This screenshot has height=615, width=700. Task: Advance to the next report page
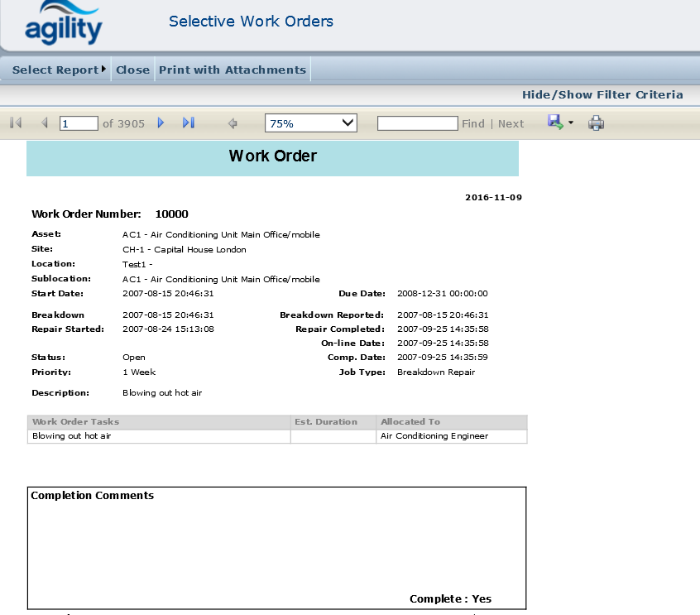click(161, 123)
